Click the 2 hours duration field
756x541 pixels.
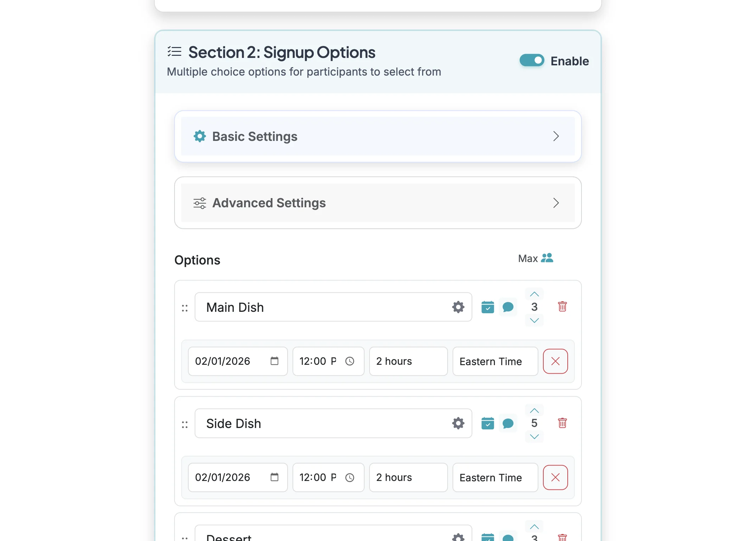tap(408, 361)
